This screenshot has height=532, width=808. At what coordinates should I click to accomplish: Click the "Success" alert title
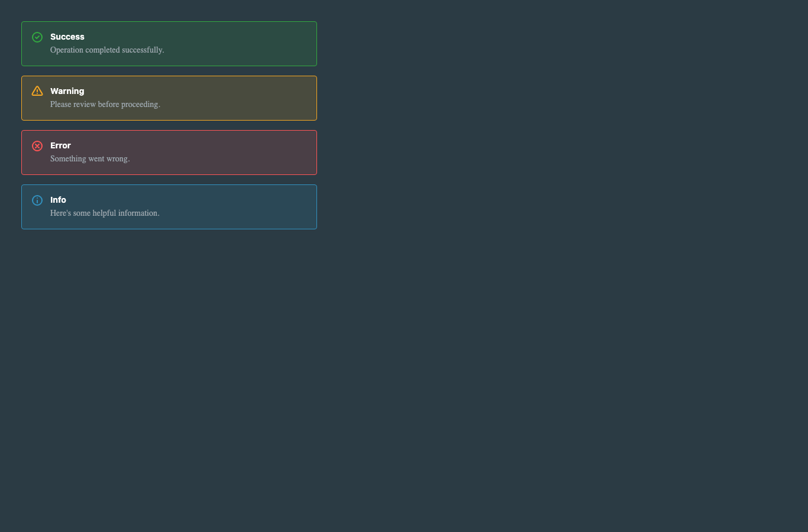click(67, 37)
